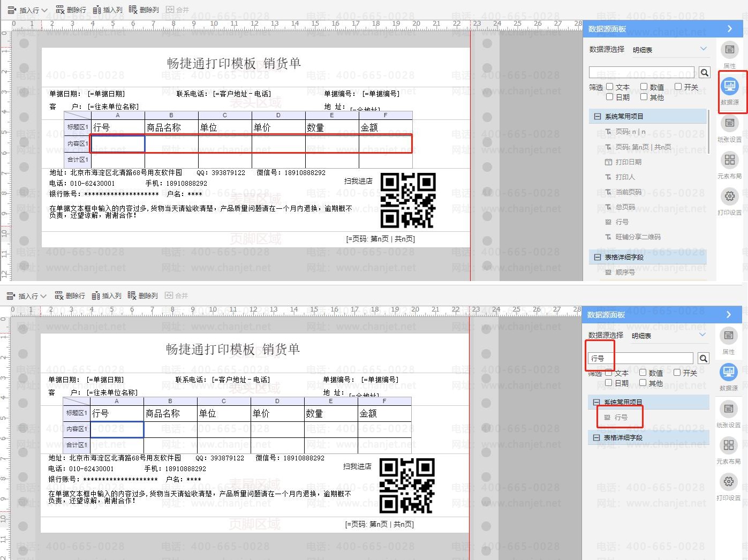Image resolution: width=748 pixels, height=560 pixels.
Task: Collapse the 系统常用项目 group in the top view
Action: [x=598, y=116]
